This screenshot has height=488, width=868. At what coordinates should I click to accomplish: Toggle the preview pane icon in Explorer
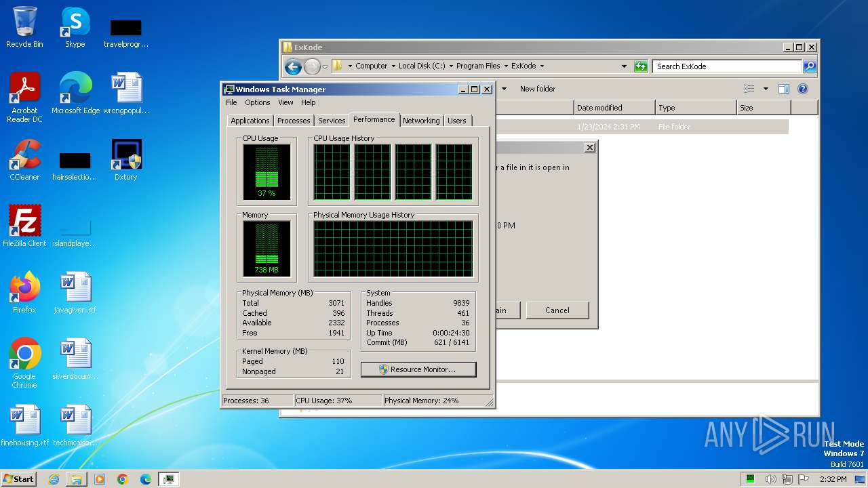(784, 89)
